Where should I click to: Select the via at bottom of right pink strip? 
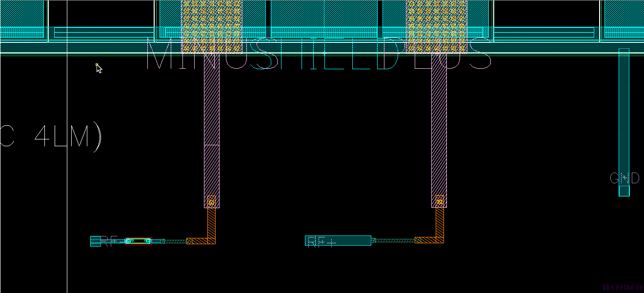pos(440,201)
